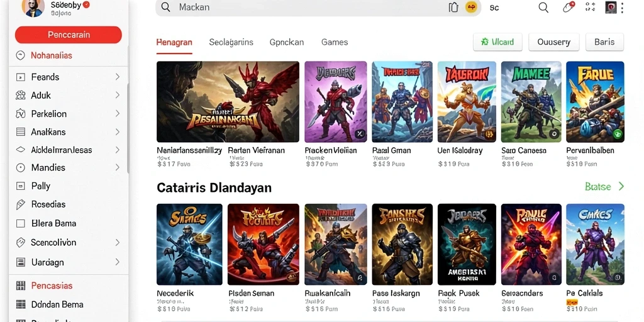Click the Scencolivon sidebar icon

click(20, 243)
